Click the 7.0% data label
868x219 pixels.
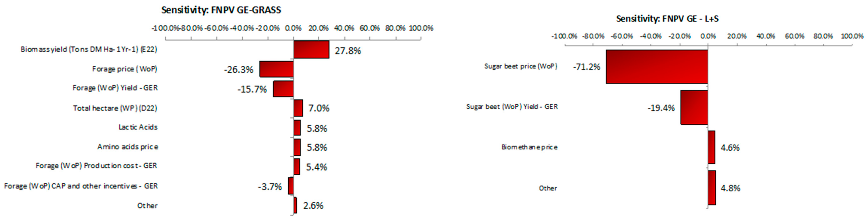tap(319, 108)
